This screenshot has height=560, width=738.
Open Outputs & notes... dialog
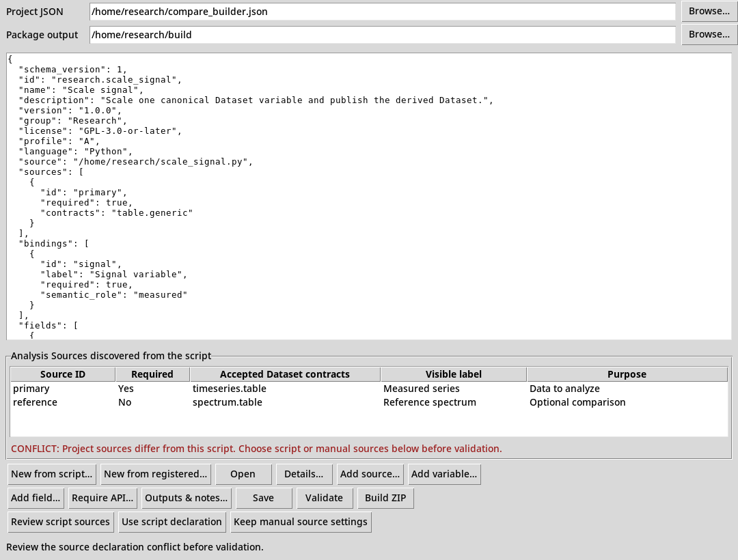[x=186, y=498]
